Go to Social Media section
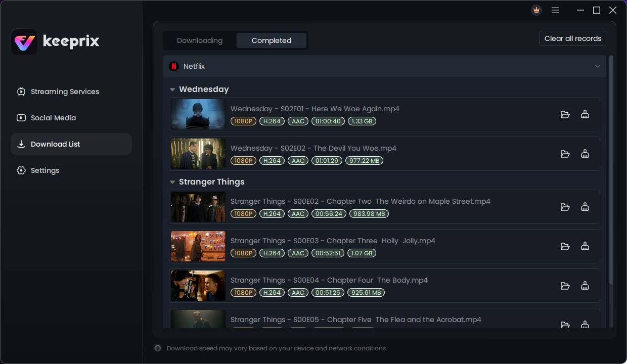The image size is (627, 364). pyautogui.click(x=71, y=118)
